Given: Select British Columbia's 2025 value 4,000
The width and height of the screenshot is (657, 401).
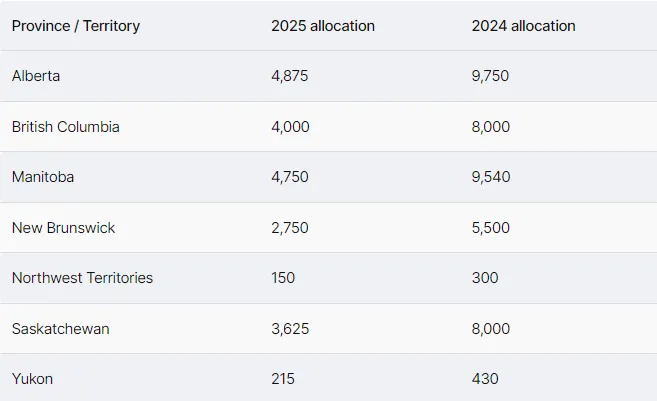Looking at the screenshot, I should [x=290, y=127].
